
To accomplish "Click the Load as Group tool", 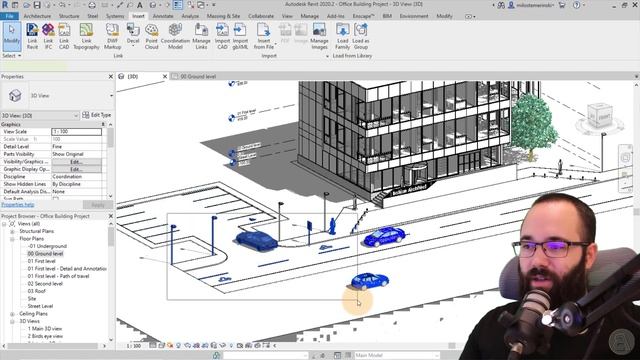I will pos(361,36).
